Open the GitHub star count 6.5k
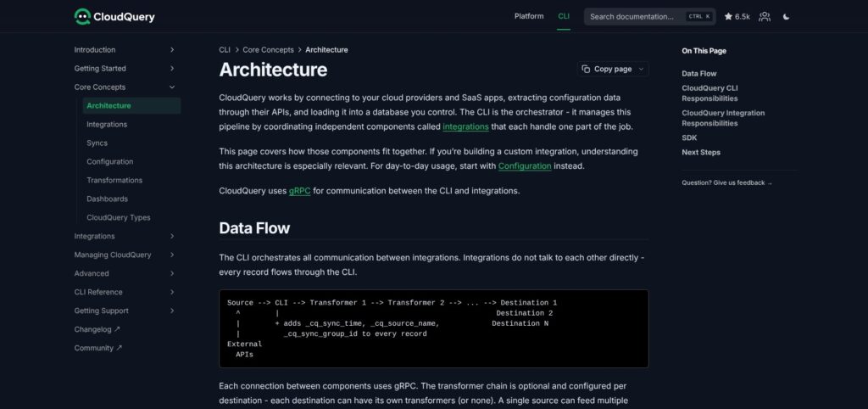868x409 pixels. 737,17
